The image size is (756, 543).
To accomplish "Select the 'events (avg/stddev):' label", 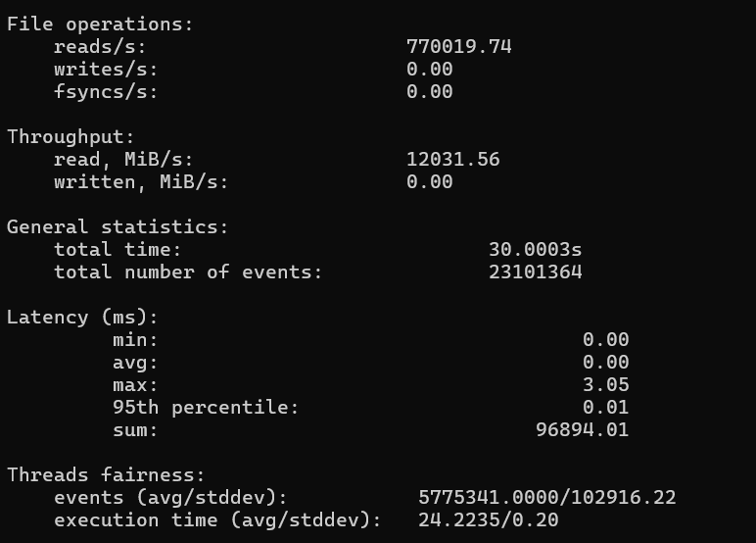I will click(170, 498).
